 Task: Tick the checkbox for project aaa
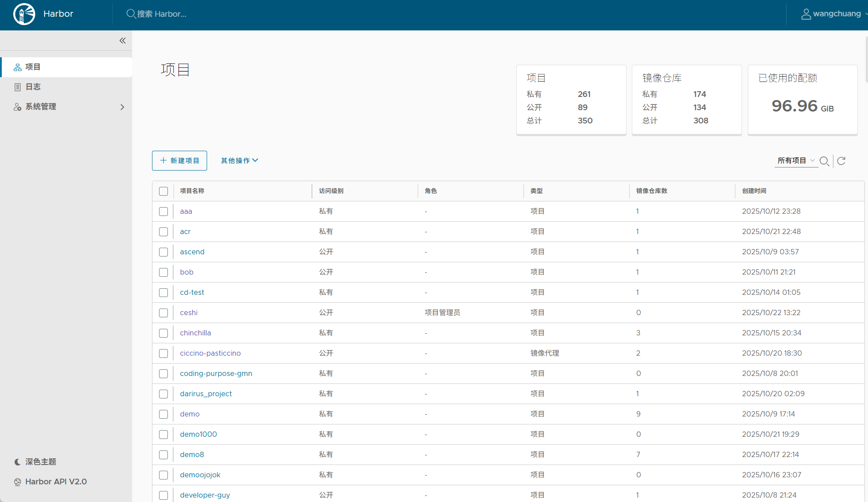click(x=163, y=212)
